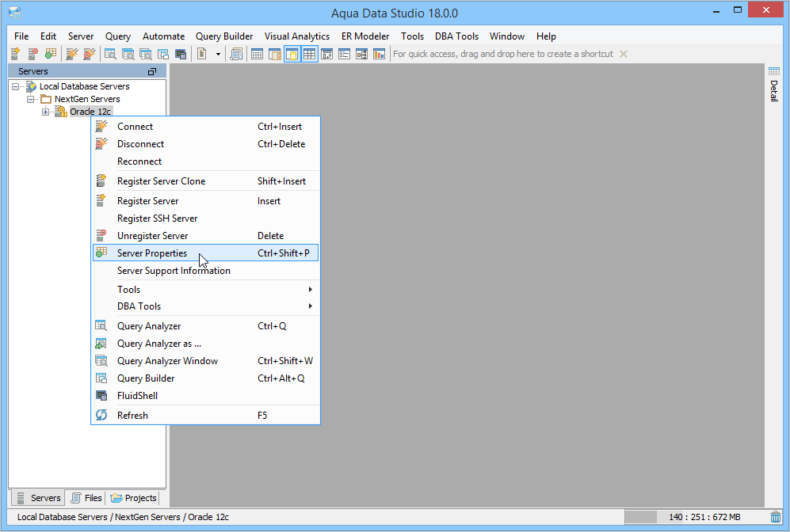Open the dropdown arrow next to document icon
Viewport: 790px width, 532px height.
pos(218,54)
